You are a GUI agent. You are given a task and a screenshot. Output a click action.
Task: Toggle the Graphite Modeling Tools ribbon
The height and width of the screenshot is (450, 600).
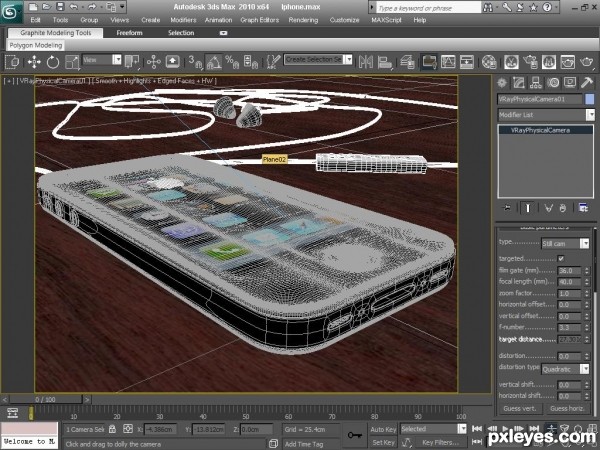(x=429, y=62)
